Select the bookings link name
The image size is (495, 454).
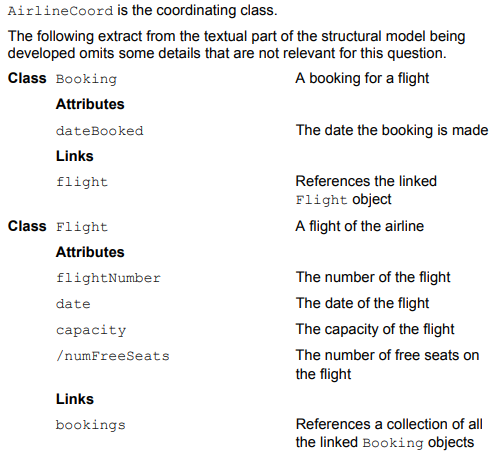point(90,425)
